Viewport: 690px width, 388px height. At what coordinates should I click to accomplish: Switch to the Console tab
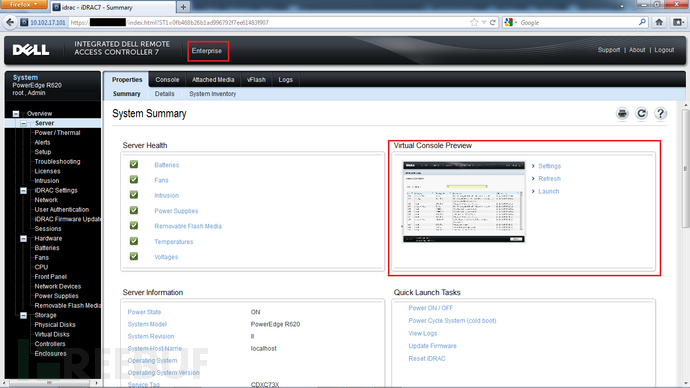coord(167,80)
